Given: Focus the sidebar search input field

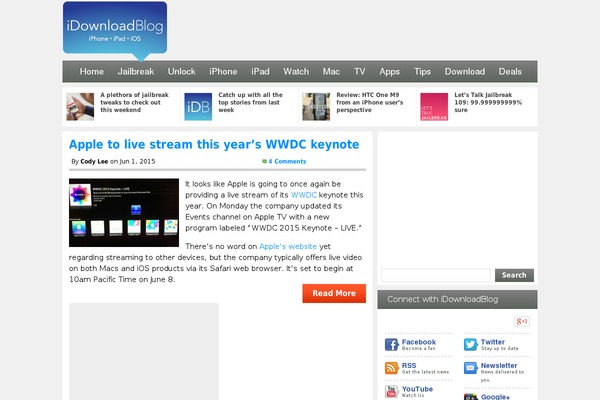Looking at the screenshot, I should [436, 275].
